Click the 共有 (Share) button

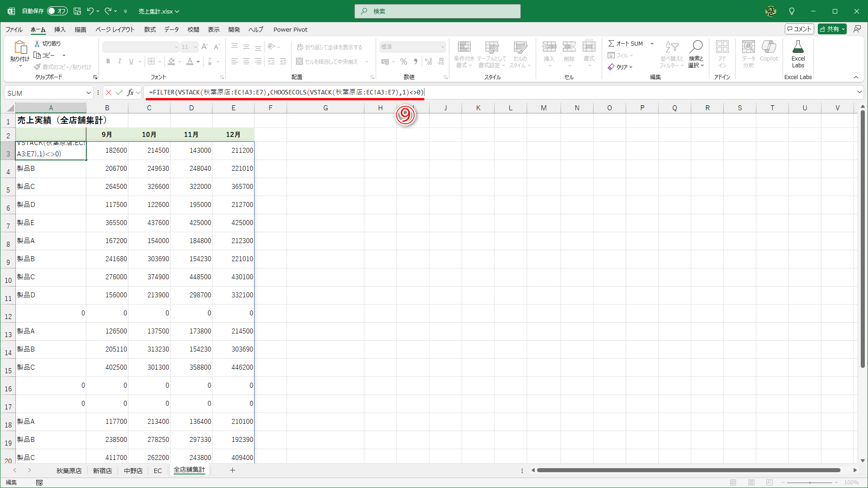pos(832,28)
